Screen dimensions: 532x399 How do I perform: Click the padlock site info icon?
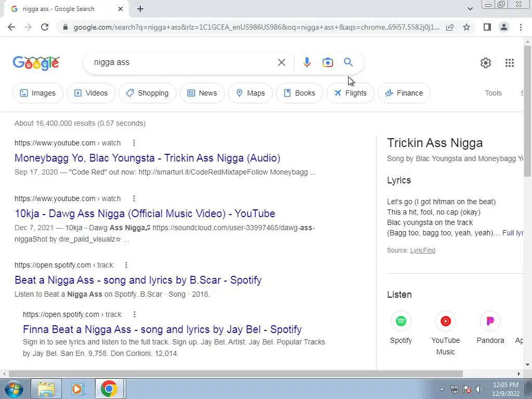[65, 27]
